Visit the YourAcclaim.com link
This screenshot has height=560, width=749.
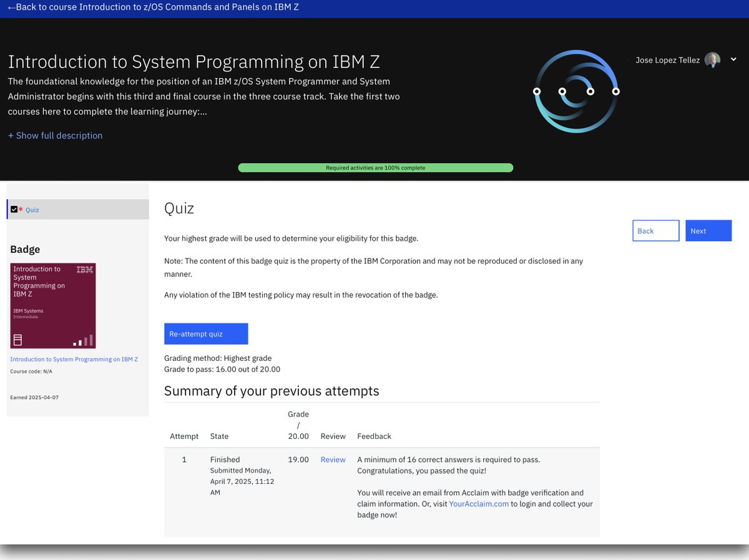pos(479,504)
